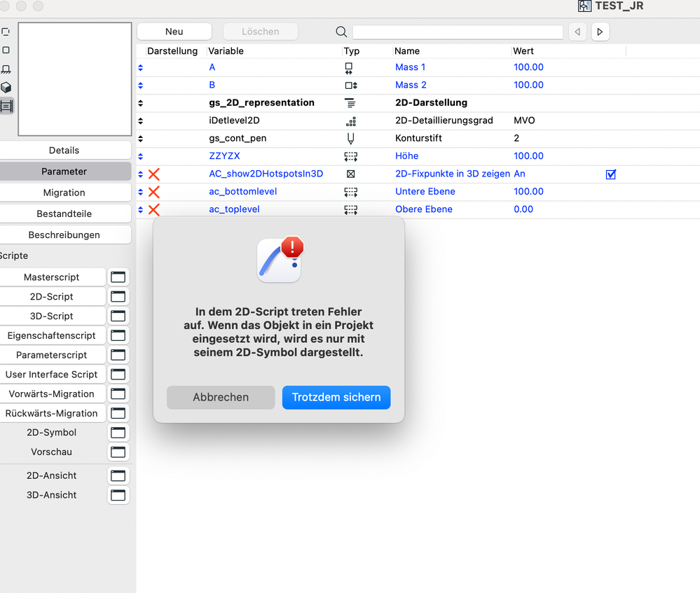
Task: Select the elevation view preview icon
Action: tap(6, 69)
